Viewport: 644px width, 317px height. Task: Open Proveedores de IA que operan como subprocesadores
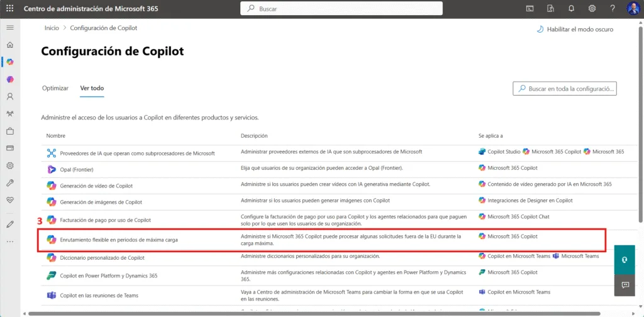pyautogui.click(x=137, y=153)
